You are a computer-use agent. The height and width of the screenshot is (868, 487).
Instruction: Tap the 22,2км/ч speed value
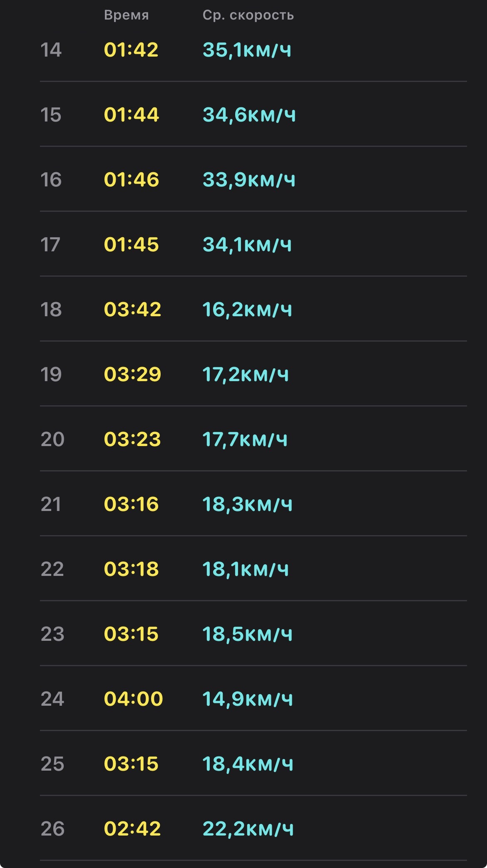[x=248, y=829]
